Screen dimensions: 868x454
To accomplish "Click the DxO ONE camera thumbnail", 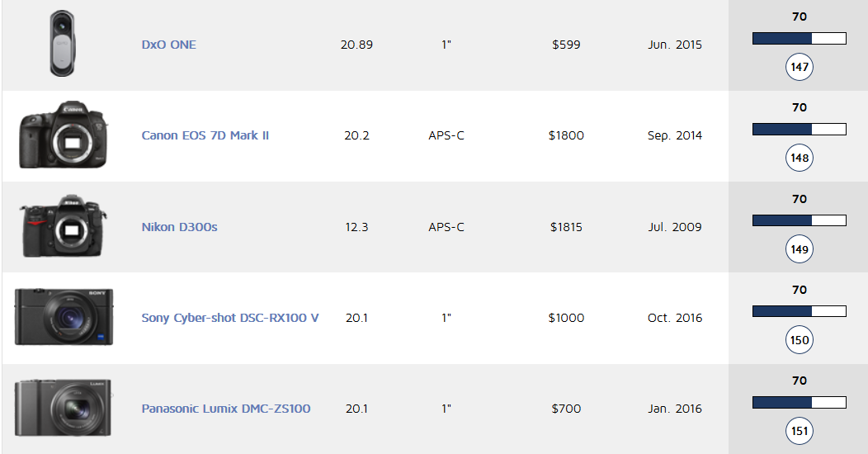I will (x=63, y=45).
